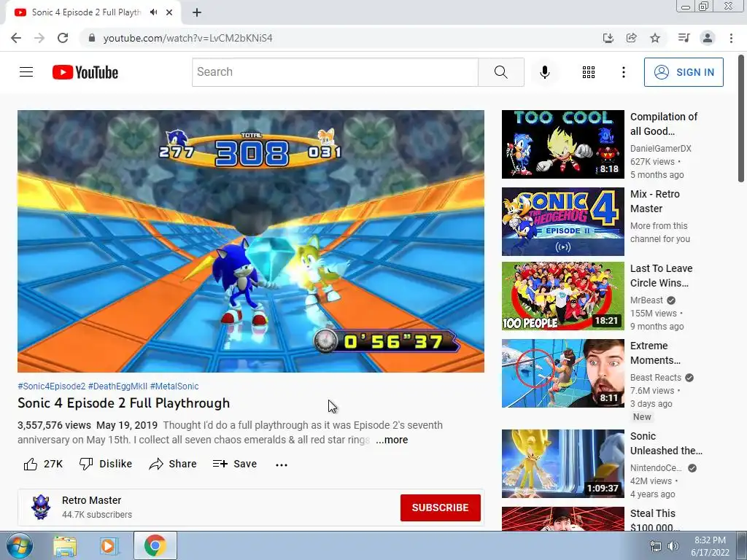This screenshot has width=747, height=560.
Task: Expand description with ...more
Action: coord(392,440)
